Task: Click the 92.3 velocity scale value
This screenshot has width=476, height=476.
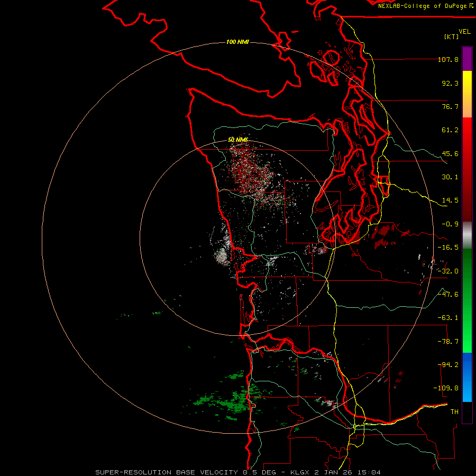Action: pos(450,83)
